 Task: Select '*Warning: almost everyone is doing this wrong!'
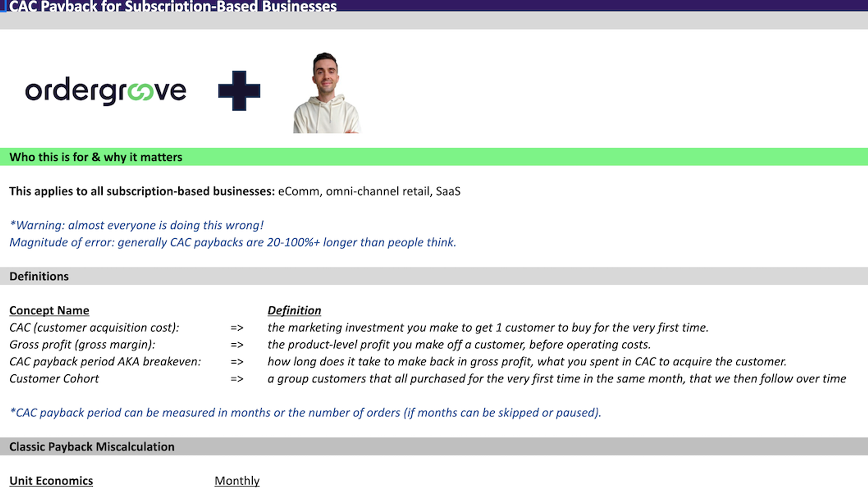(x=137, y=225)
